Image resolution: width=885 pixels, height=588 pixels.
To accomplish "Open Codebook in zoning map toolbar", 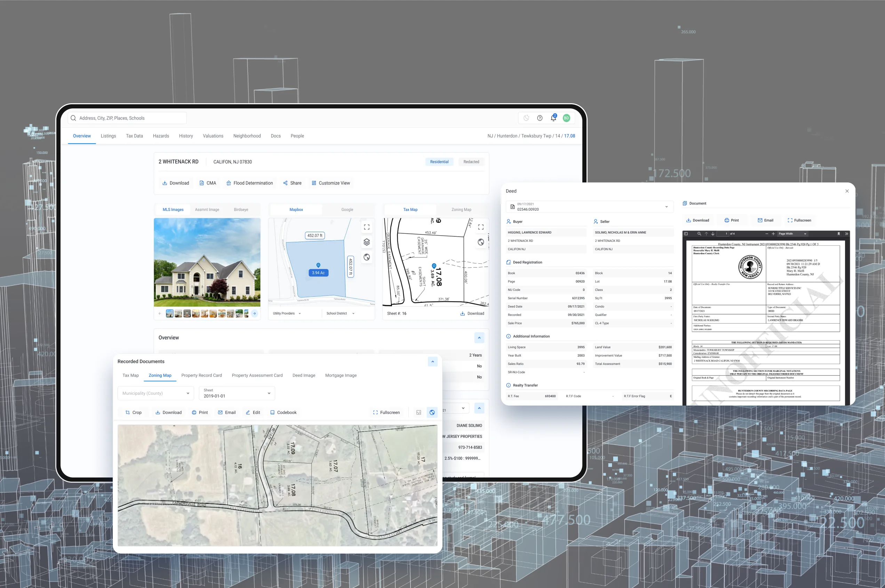I will point(284,413).
